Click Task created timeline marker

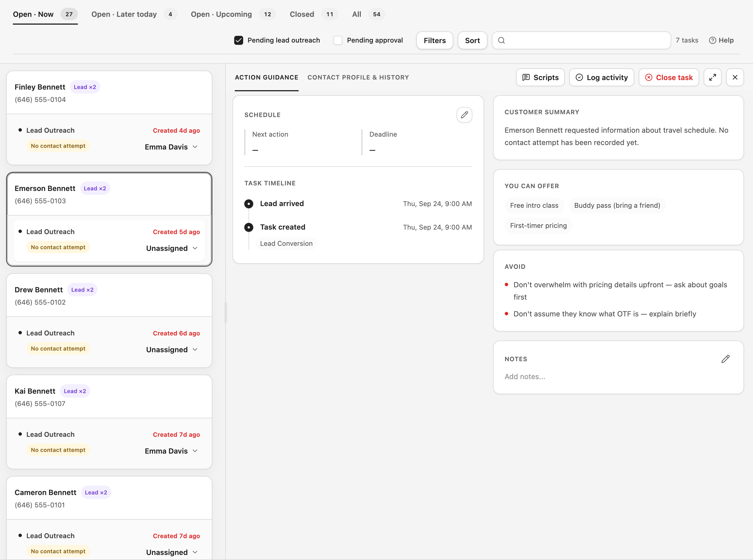tap(249, 227)
